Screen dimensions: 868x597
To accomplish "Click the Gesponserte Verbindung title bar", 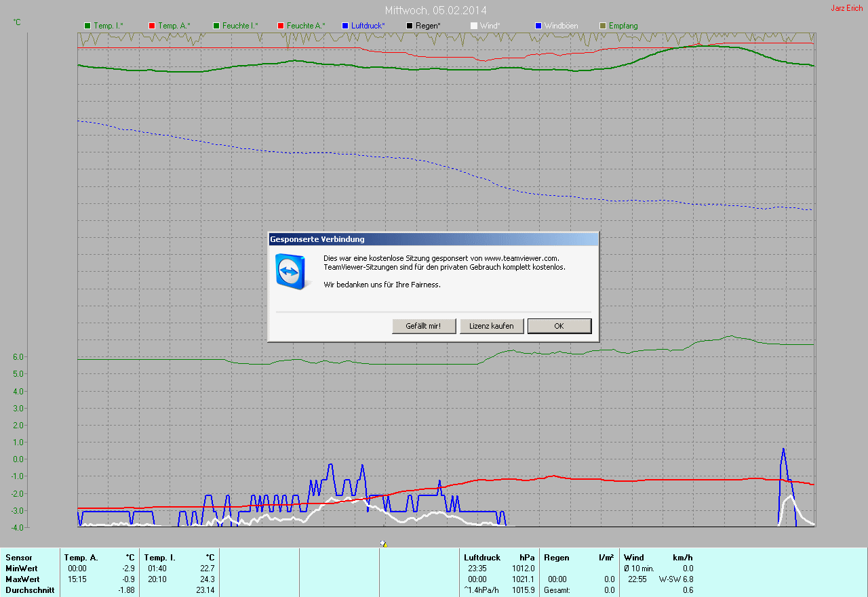I will [433, 239].
